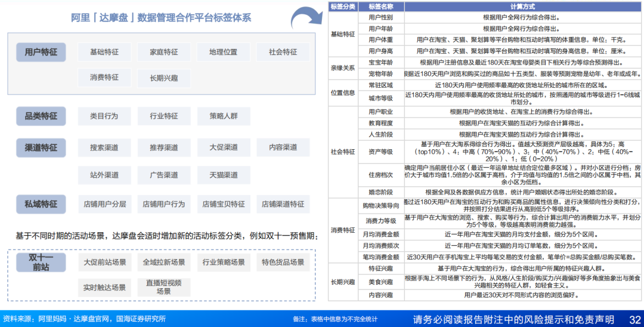Select the 住房档次 table cell
This screenshot has width=644, height=327.
coord(380,175)
